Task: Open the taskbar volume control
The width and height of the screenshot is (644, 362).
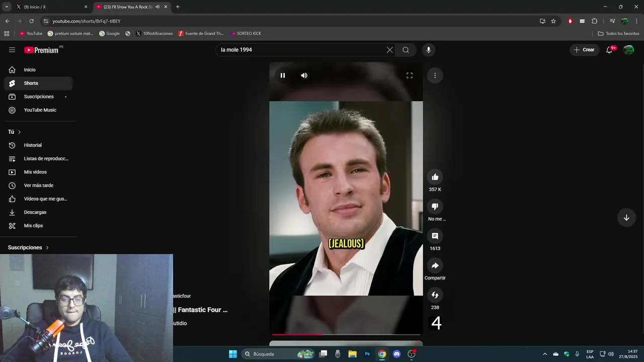Action: 611,354
